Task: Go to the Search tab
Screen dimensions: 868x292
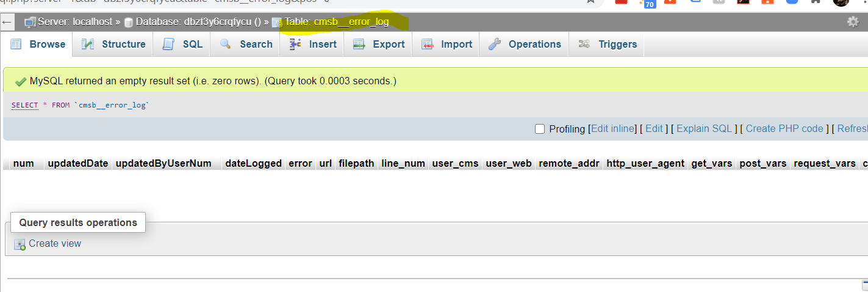Action: click(246, 44)
